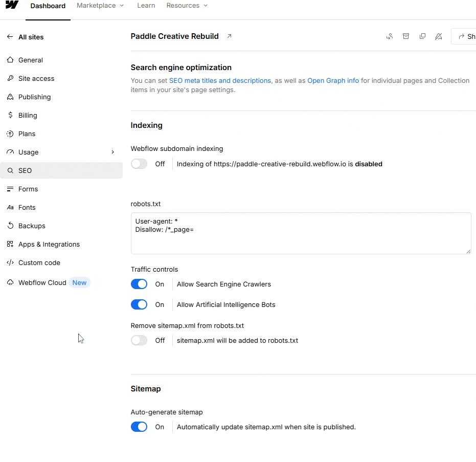This screenshot has height=462, width=476.
Task: Click 'sitemap.xml will be added to robots.txt' text
Action: pos(237,341)
